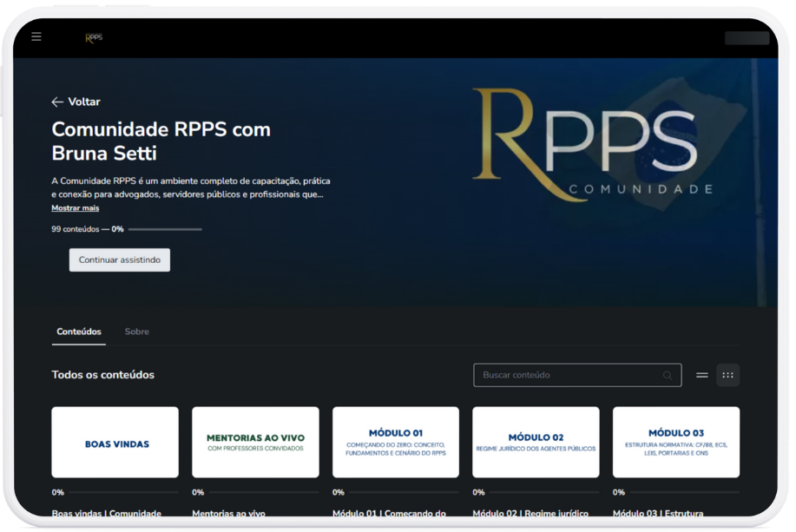Image resolution: width=796 pixels, height=532 pixels.
Task: Open the Boas Vindas content card
Action: (x=115, y=442)
